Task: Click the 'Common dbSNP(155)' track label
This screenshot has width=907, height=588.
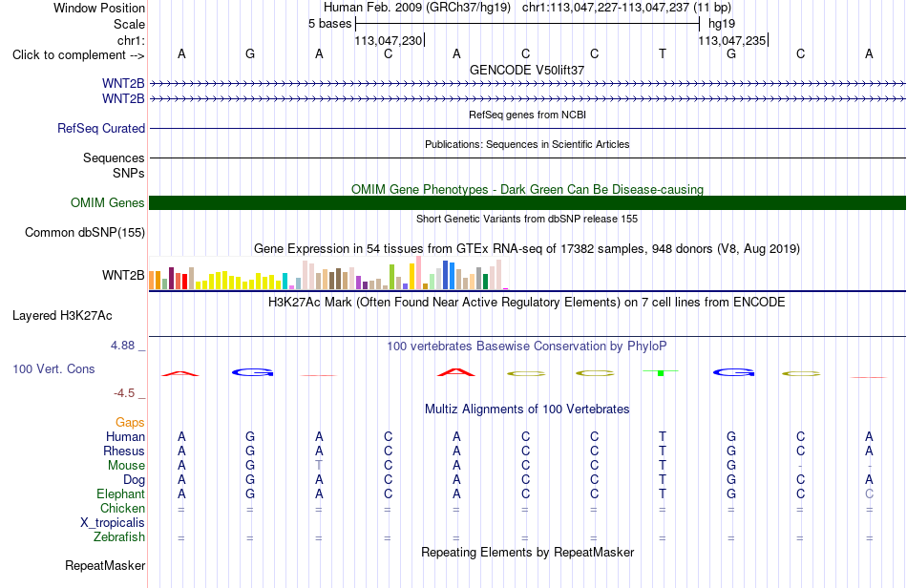Action: [84, 232]
